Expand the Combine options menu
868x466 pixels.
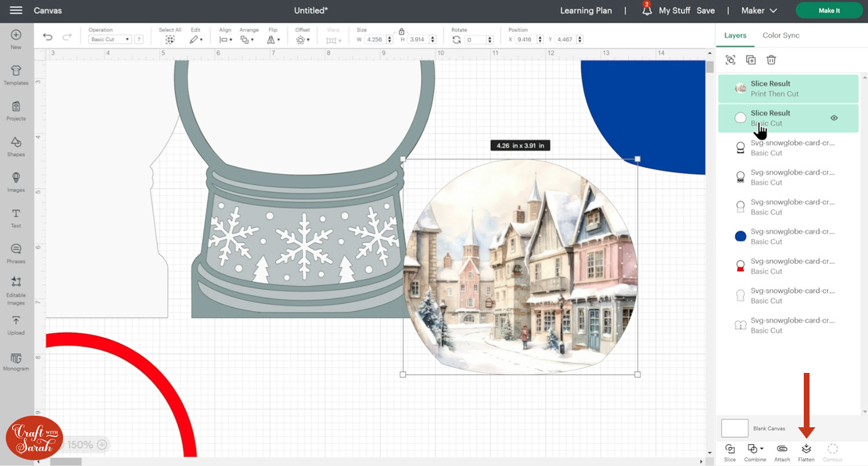coord(755,449)
